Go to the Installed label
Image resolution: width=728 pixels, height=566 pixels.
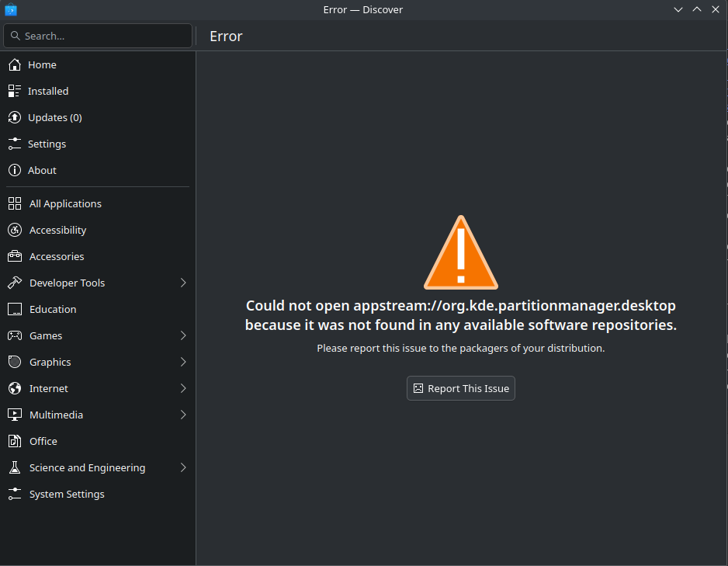(48, 92)
